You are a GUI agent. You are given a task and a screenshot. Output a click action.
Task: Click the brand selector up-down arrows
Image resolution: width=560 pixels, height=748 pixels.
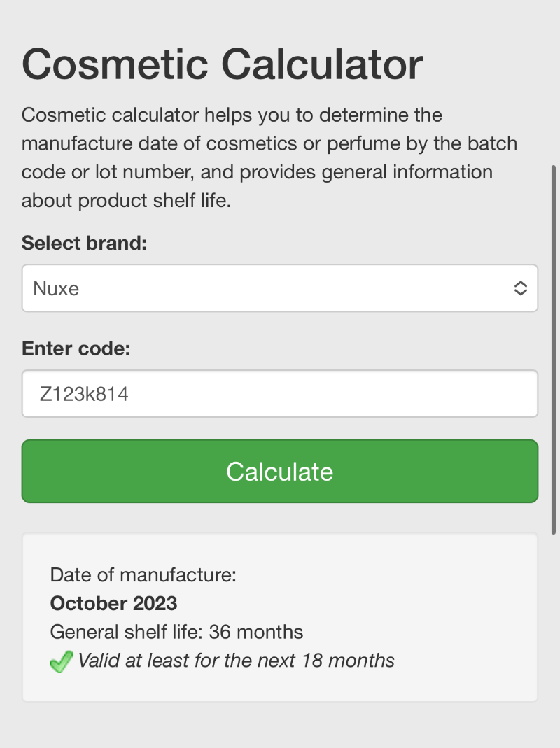pos(520,288)
